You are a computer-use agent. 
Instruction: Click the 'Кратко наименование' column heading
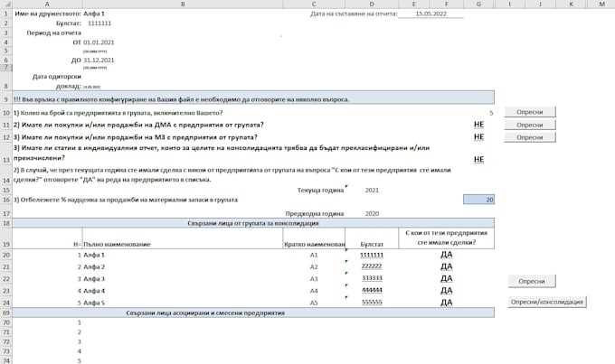click(x=315, y=245)
